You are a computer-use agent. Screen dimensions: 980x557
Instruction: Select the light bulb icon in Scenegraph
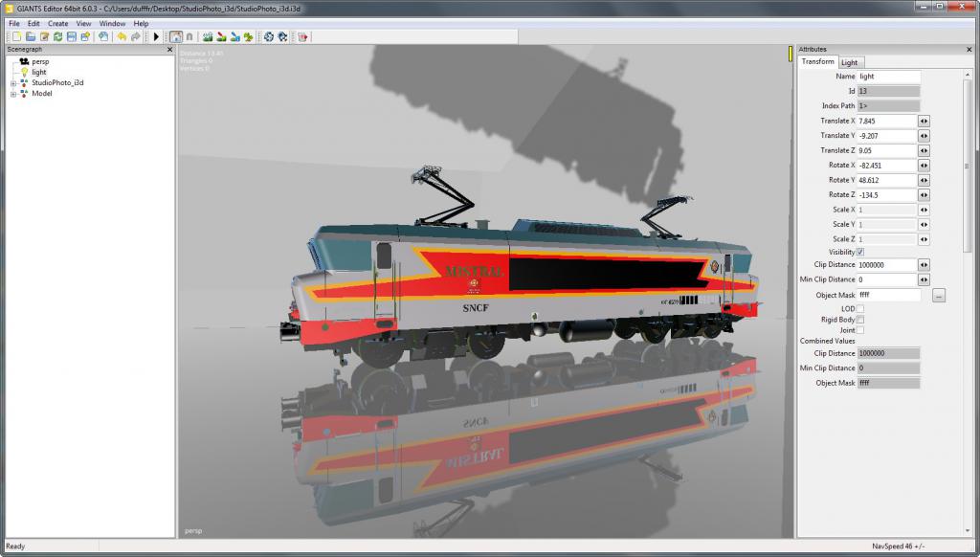tap(24, 72)
